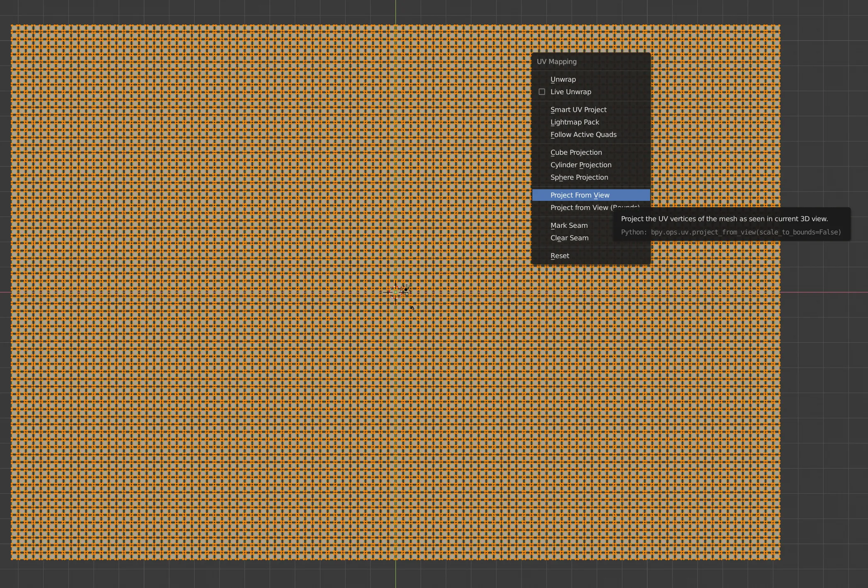This screenshot has height=588, width=868.
Task: Choose Follow Active Quads
Action: (x=583, y=134)
